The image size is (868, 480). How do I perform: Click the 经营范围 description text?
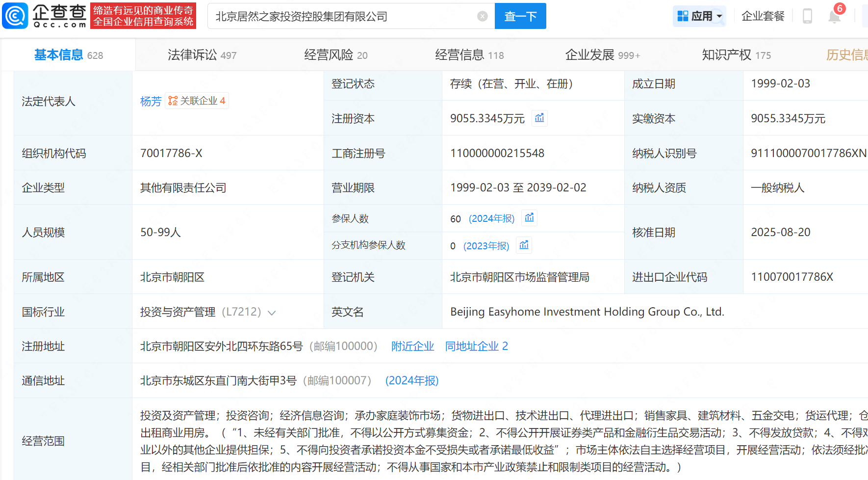(x=504, y=441)
